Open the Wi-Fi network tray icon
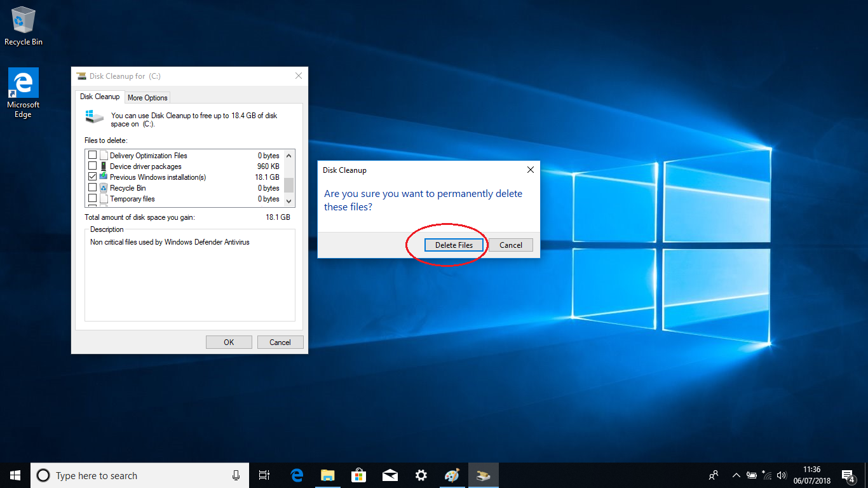The width and height of the screenshot is (868, 488). coord(767,475)
